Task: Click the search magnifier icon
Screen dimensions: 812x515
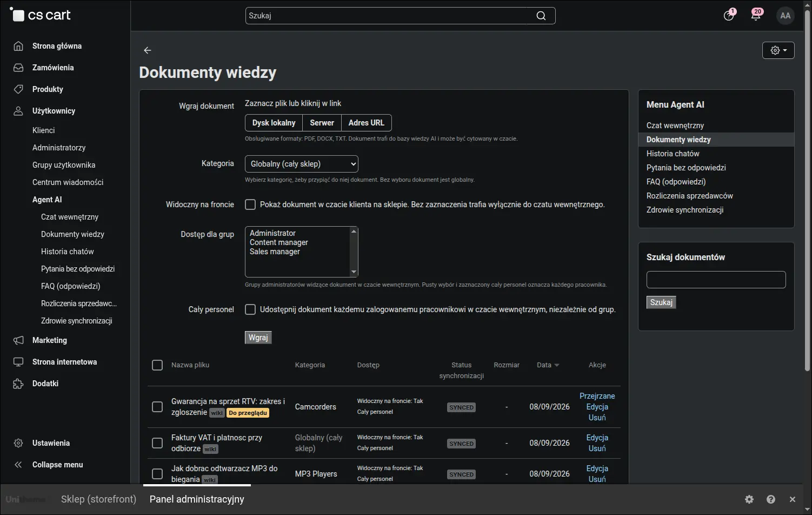Action: pyautogui.click(x=541, y=16)
